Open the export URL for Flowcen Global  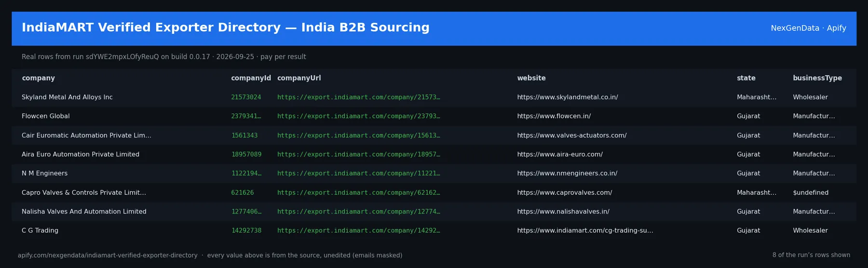[359, 116]
